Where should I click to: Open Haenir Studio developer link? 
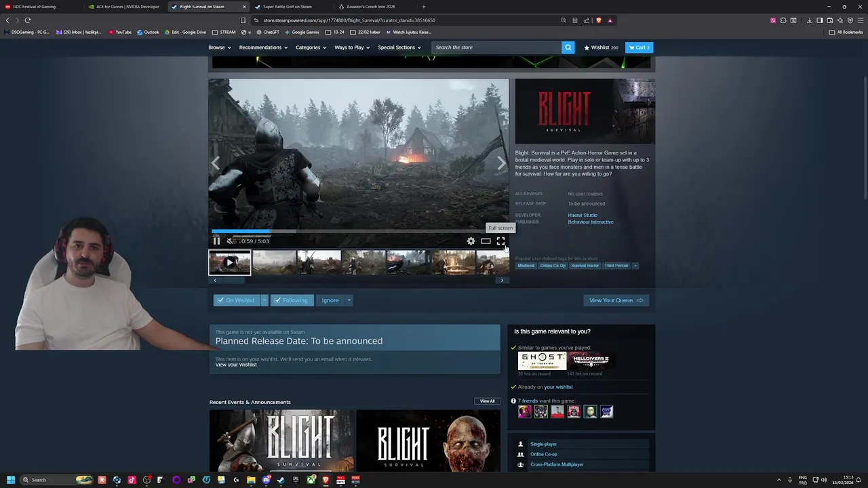(x=583, y=215)
